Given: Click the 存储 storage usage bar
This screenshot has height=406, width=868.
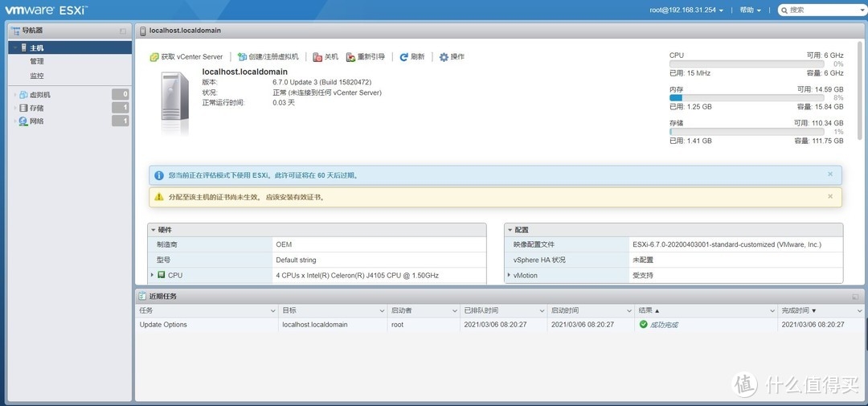Looking at the screenshot, I should (747, 132).
